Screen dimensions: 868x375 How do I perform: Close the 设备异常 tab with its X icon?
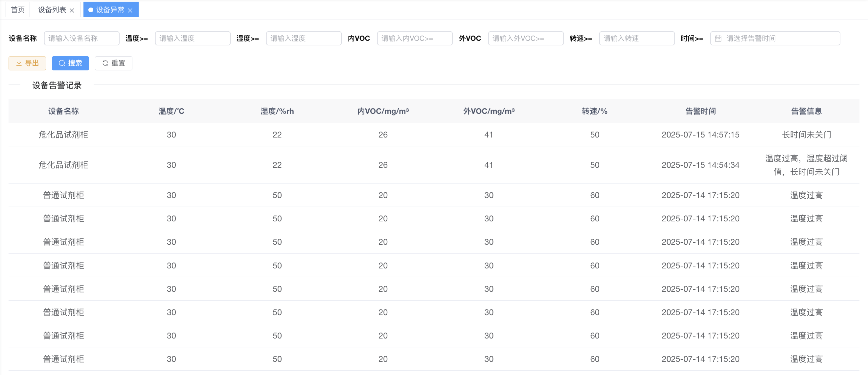coord(130,10)
